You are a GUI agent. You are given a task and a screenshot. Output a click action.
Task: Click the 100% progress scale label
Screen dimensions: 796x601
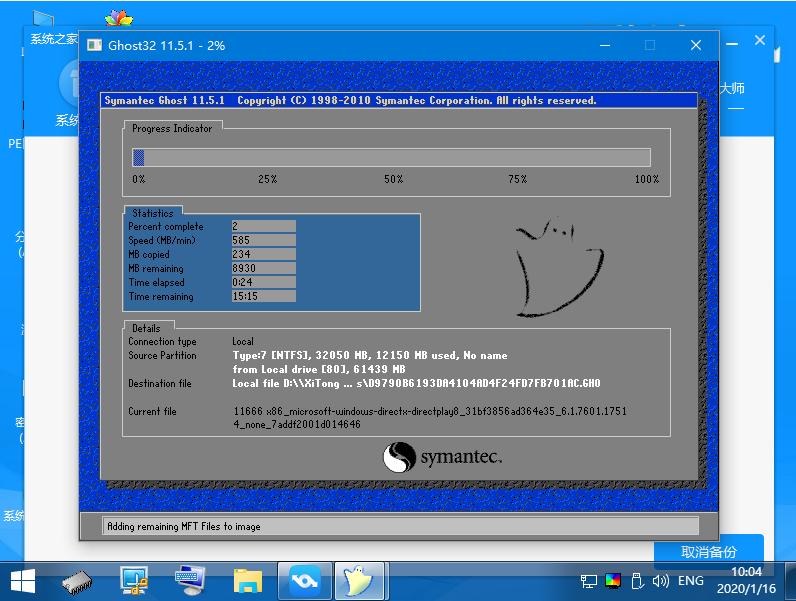point(647,179)
